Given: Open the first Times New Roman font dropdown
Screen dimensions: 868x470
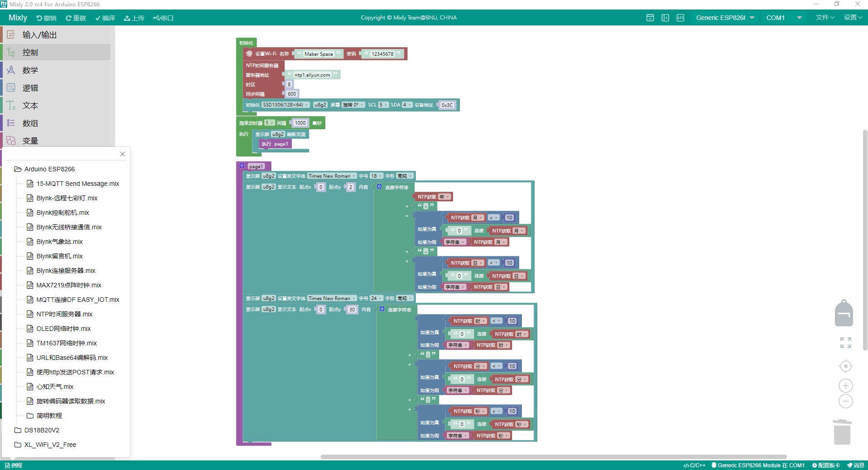Looking at the screenshot, I should pyautogui.click(x=332, y=176).
